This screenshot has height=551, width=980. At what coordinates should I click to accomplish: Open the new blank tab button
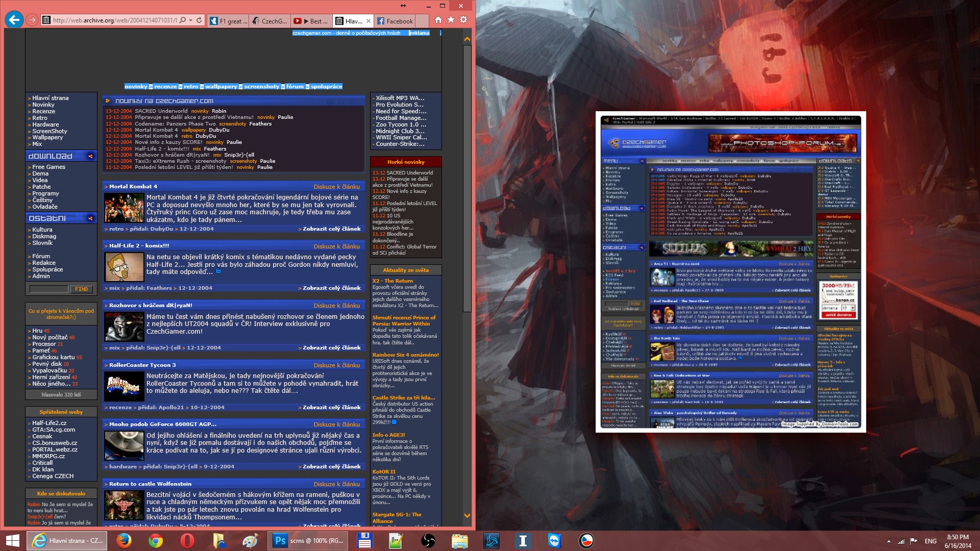422,21
